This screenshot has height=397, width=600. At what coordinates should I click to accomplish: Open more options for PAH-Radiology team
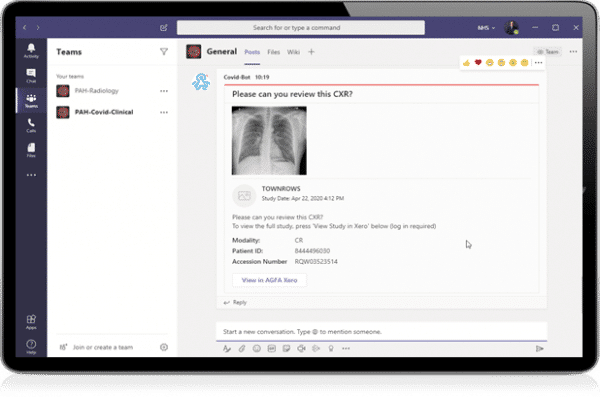click(164, 91)
